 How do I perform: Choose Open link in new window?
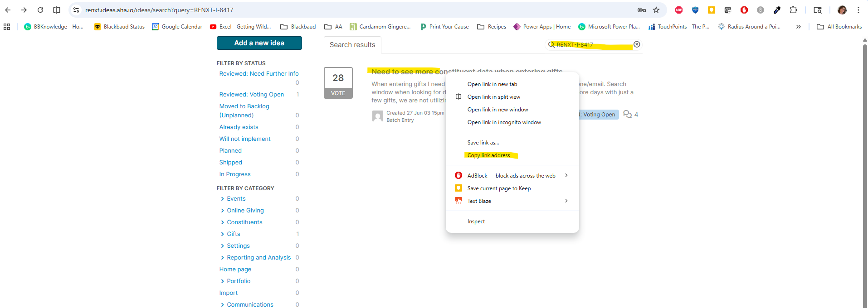coord(512,110)
